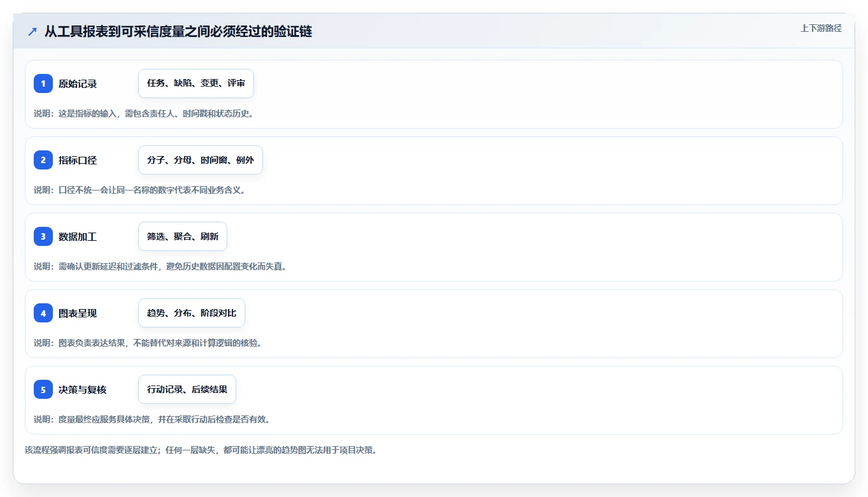Click the 决策与复核 step title
Viewport: 868px width, 497px height.
click(83, 389)
